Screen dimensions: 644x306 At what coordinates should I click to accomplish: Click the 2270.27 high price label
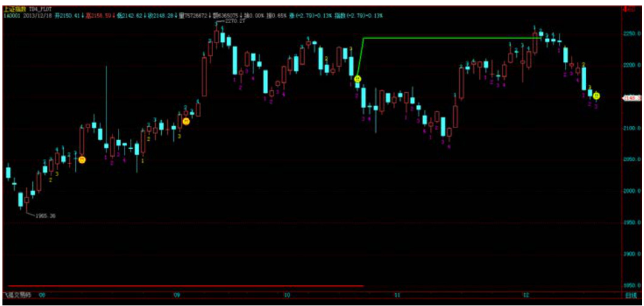click(x=235, y=21)
